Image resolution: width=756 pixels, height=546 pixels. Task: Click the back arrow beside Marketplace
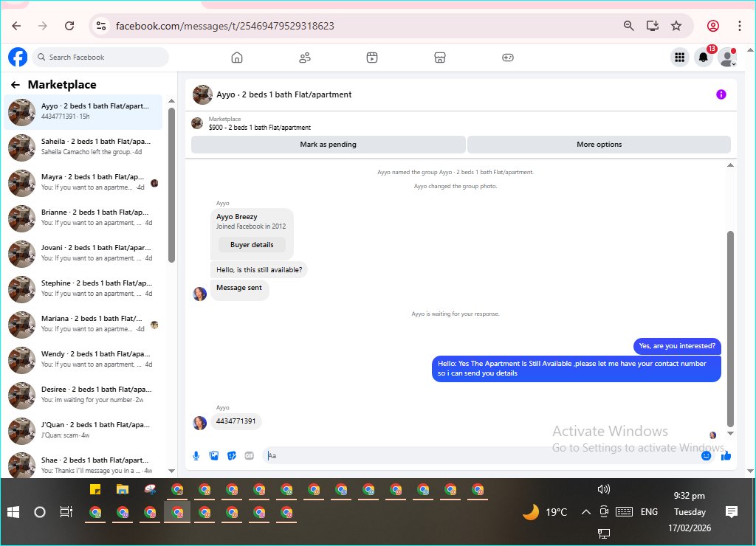point(16,85)
